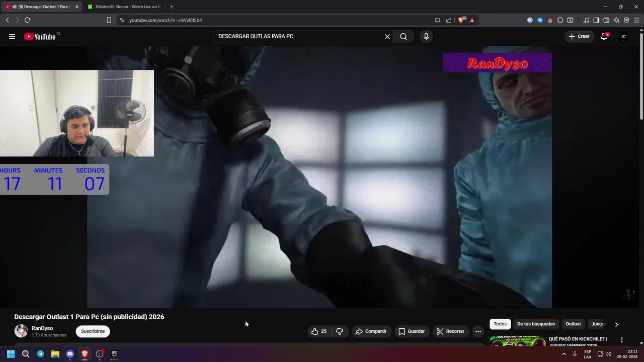Show more filter chips with arrow
The height and width of the screenshot is (362, 644).
pyautogui.click(x=616, y=325)
